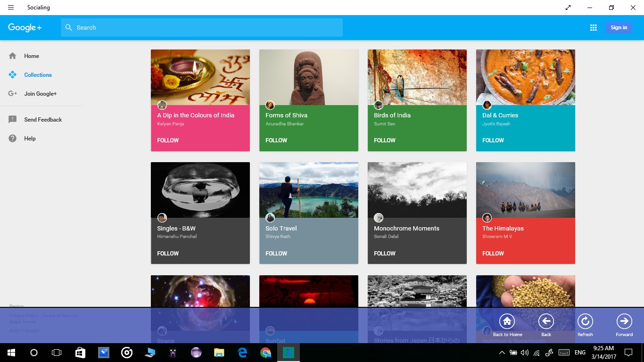Viewport: 644px width, 362px height.
Task: Click Sumit Sen's avatar on the Birds of India card
Action: [379, 105]
